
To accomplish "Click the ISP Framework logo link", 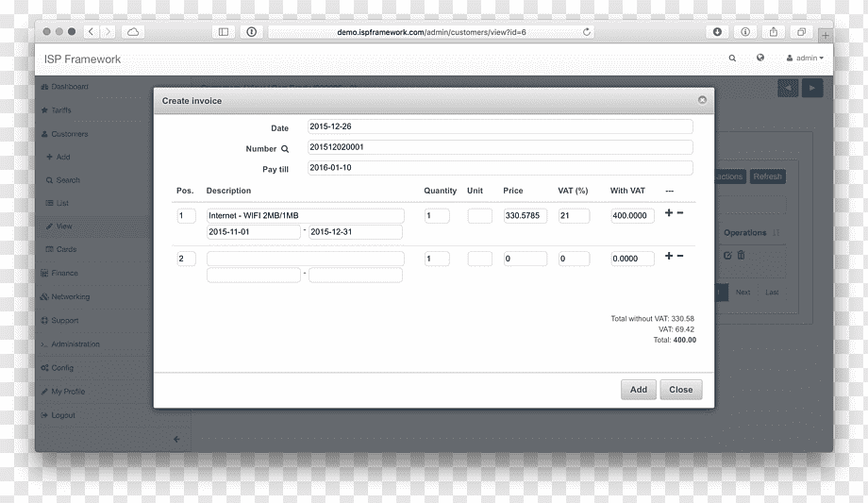I will (82, 59).
